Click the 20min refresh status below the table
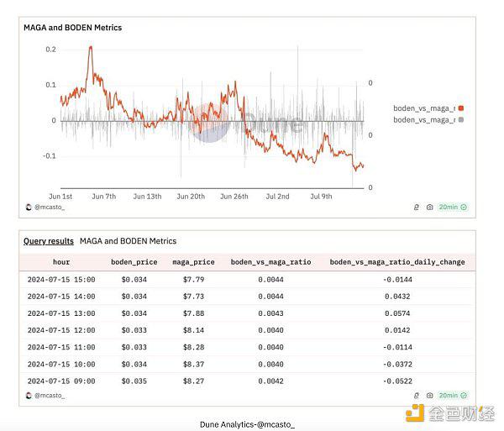Viewport: 504px width, 431px height. pyautogui.click(x=453, y=396)
